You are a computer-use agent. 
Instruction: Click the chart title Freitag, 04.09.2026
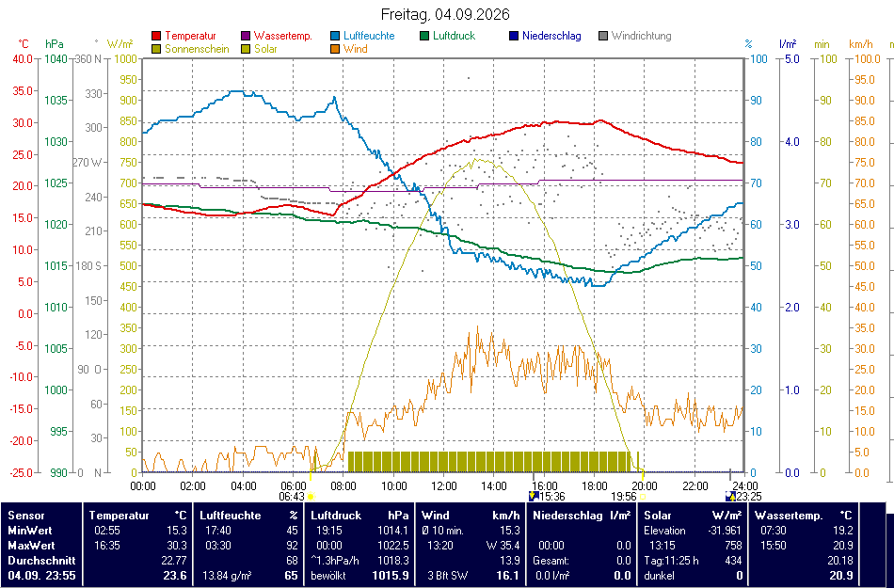point(445,14)
